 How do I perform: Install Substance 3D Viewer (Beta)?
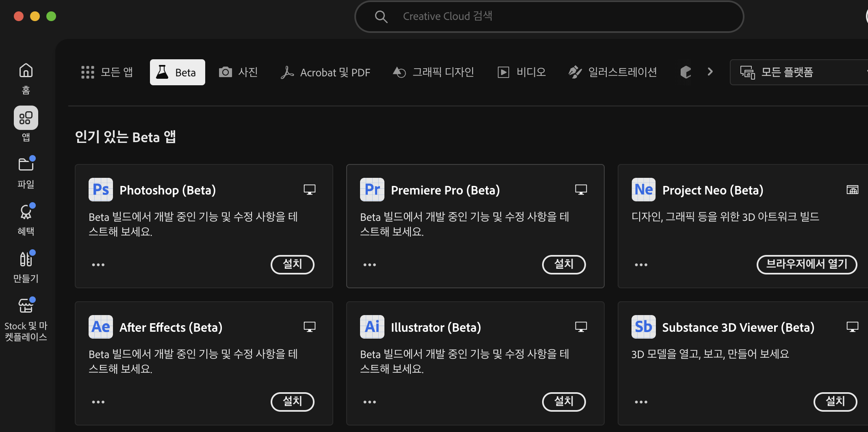(835, 402)
